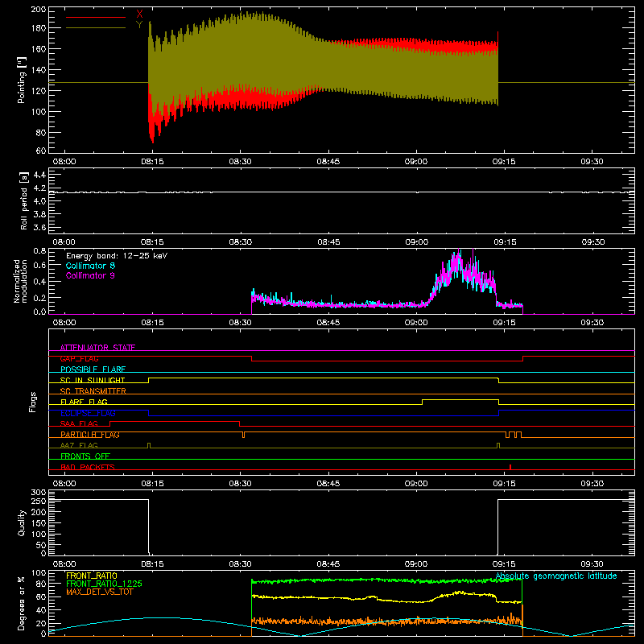The image size is (644, 644).
Task: Select the SC_TRANSMITTER label
Action: [x=93, y=391]
